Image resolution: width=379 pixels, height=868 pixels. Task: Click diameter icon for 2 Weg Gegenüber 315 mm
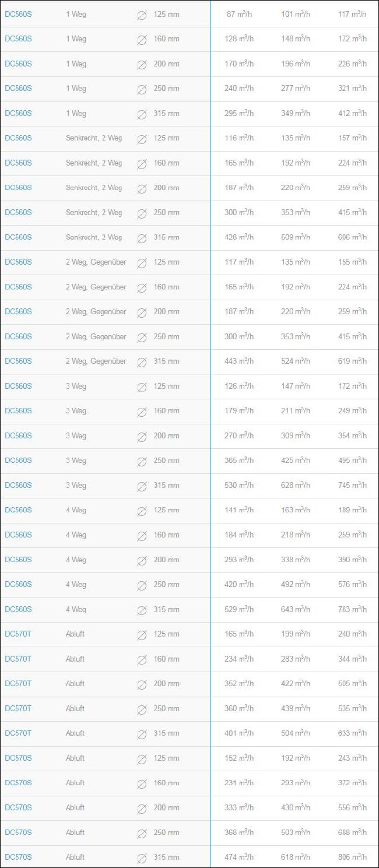(x=141, y=362)
